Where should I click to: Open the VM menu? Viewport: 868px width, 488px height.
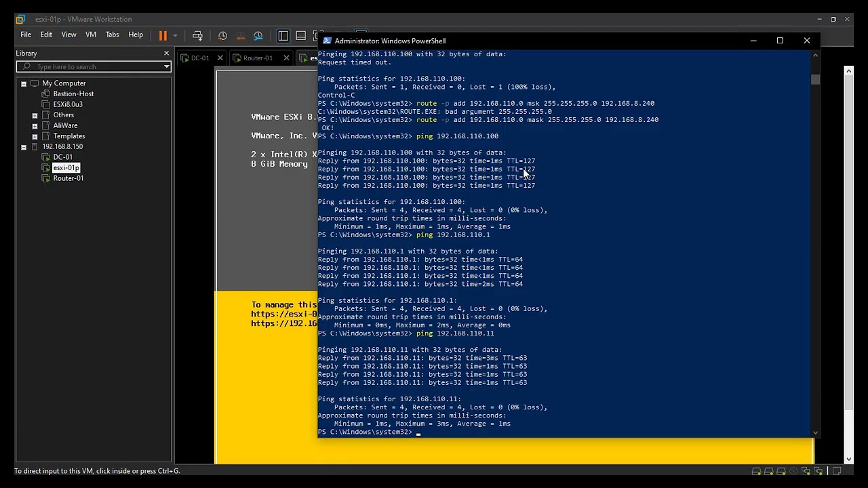(x=91, y=35)
